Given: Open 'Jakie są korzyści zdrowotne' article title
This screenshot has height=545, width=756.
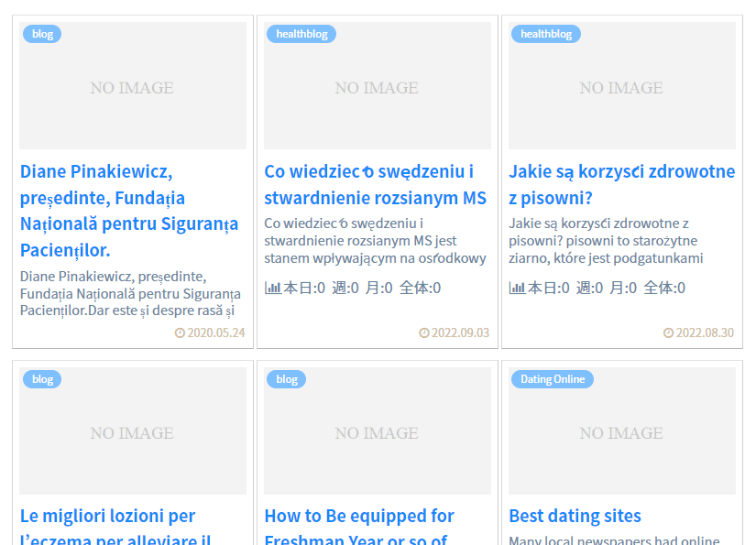Looking at the screenshot, I should pos(622,185).
